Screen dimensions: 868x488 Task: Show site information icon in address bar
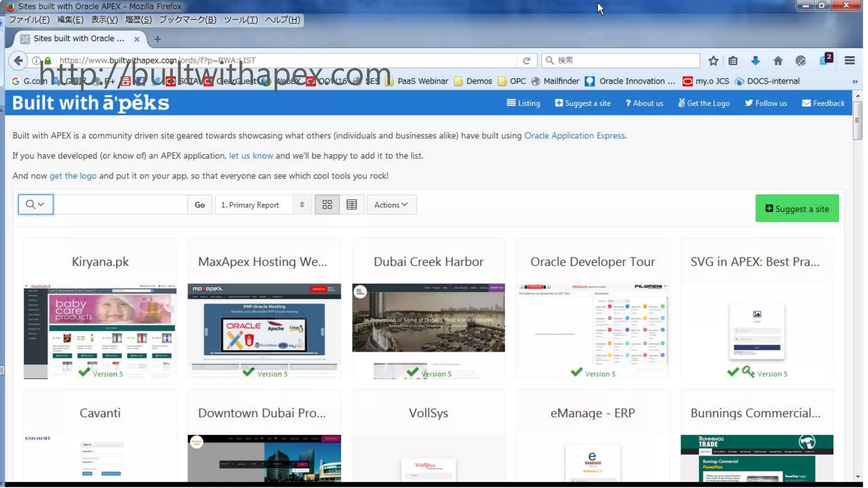36,61
